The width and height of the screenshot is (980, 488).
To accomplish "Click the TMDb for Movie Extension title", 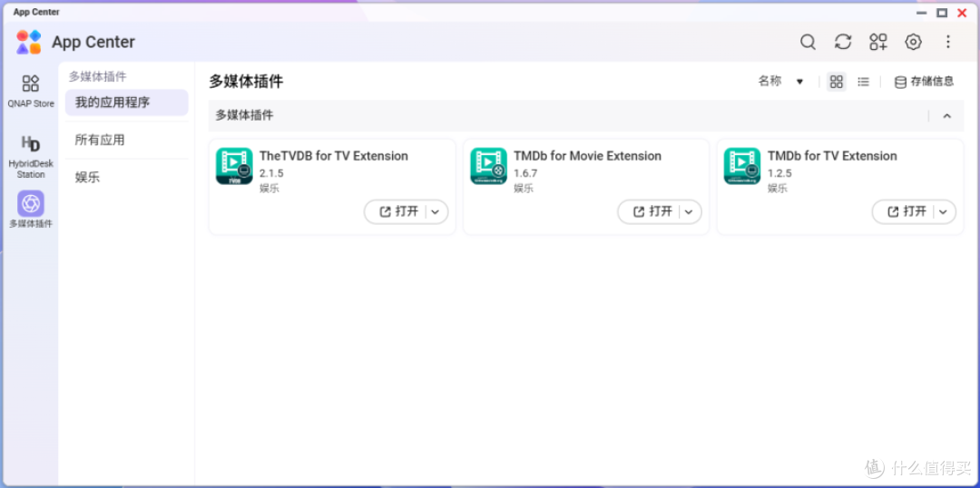I will [587, 156].
